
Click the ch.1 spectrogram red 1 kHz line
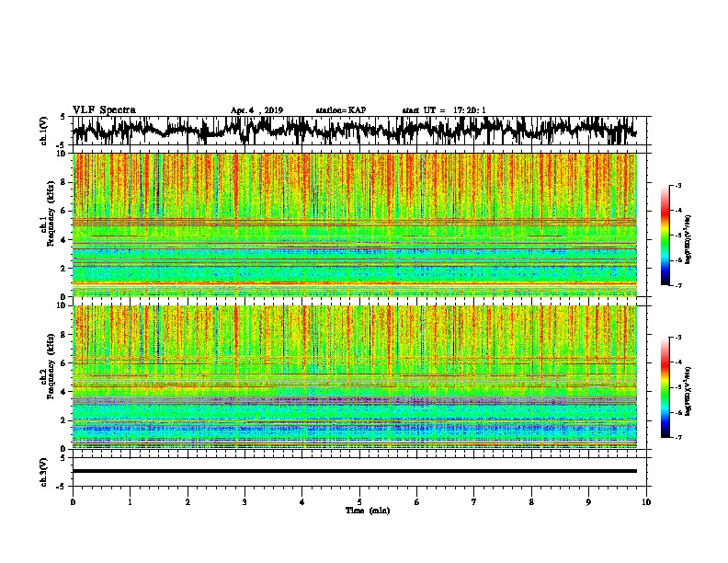click(x=354, y=283)
